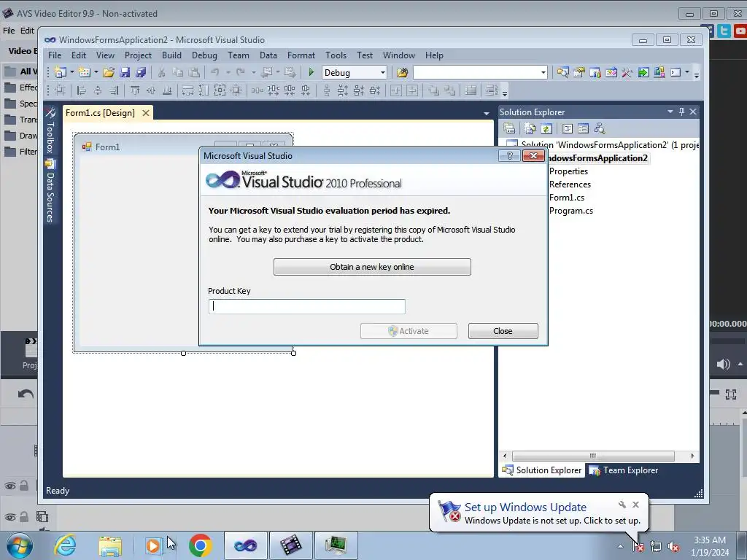Viewport: 747px width, 560px height.
Task: Open Properties Window from the main toolbar
Action: 578,72
